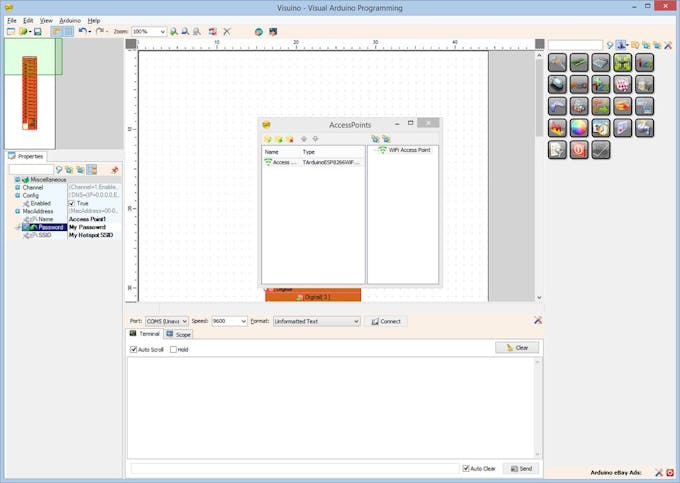Toggle the Enabled True checkbox
This screenshot has width=680, height=483.
click(71, 203)
